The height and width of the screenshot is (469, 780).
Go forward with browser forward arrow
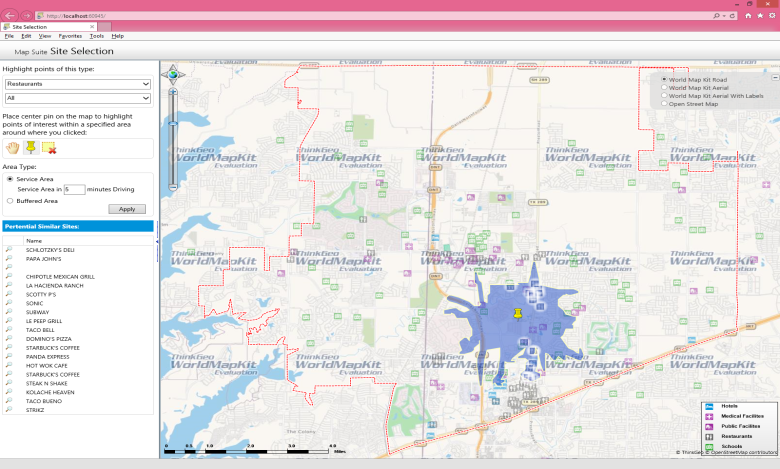coord(26,16)
